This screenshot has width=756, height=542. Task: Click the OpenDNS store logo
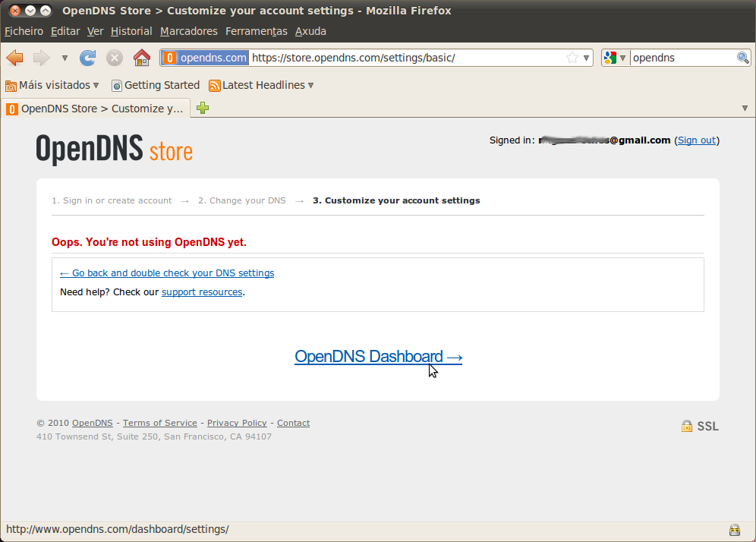point(115,149)
